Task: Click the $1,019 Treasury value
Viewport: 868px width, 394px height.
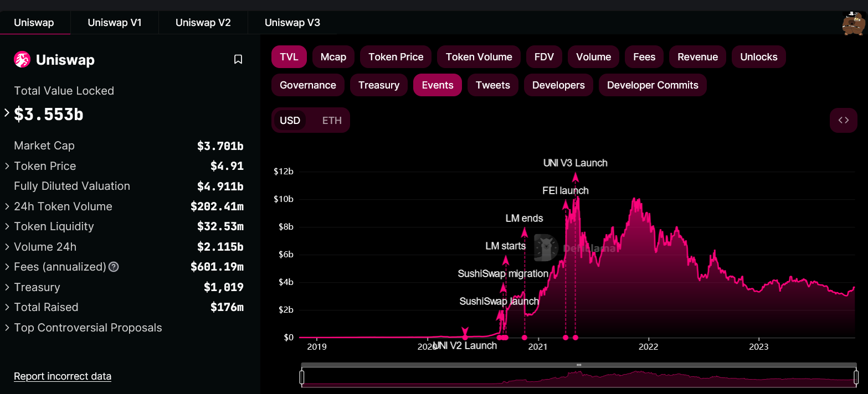Action: coord(224,287)
